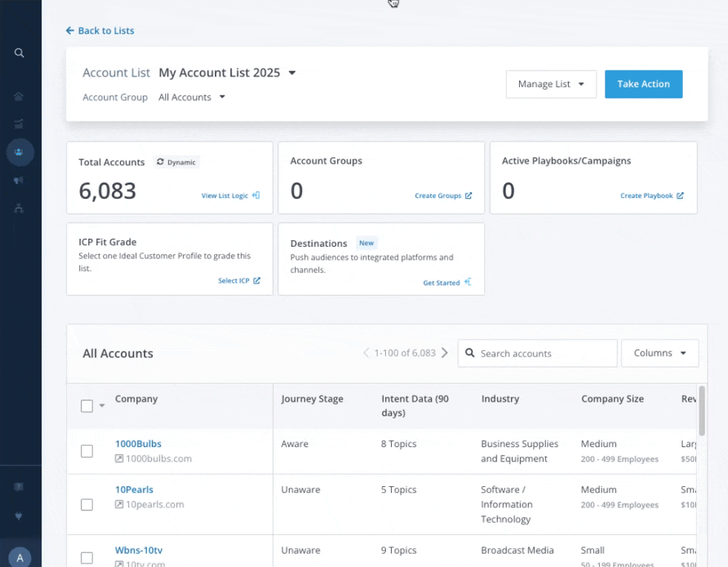Select the 10Pearls row checkbox
Image resolution: width=728 pixels, height=567 pixels.
[87, 504]
